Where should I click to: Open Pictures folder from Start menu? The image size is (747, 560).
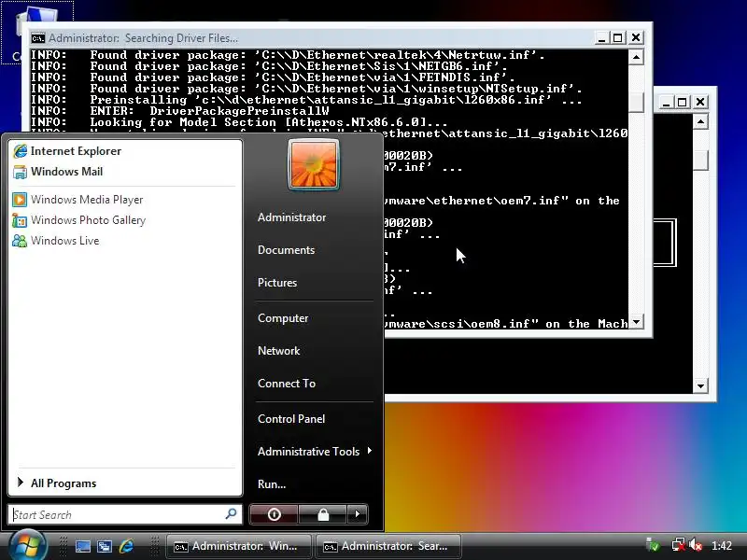(x=276, y=283)
